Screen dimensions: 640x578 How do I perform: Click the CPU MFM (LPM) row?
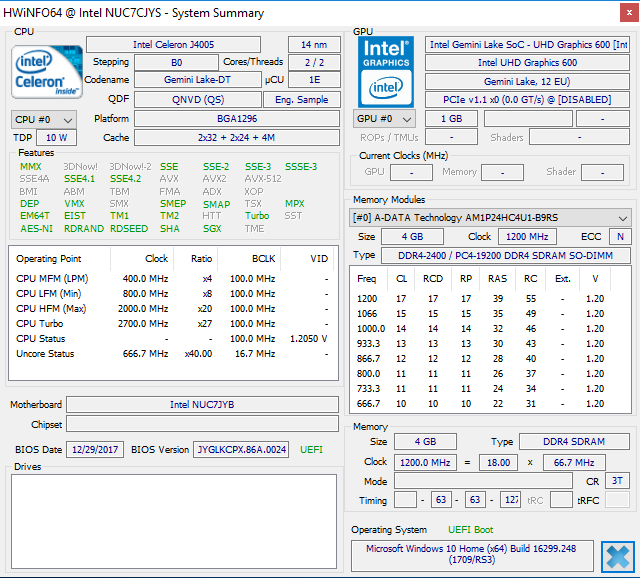pyautogui.click(x=171, y=279)
